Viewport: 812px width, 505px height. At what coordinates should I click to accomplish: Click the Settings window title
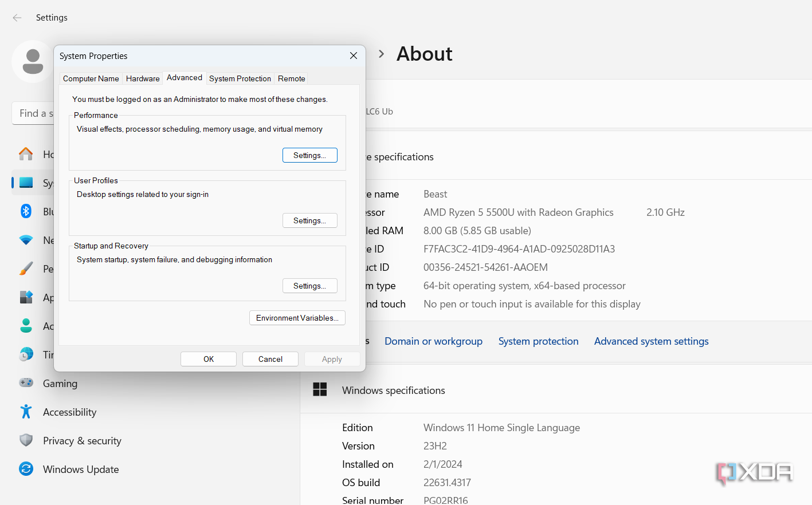coord(52,18)
